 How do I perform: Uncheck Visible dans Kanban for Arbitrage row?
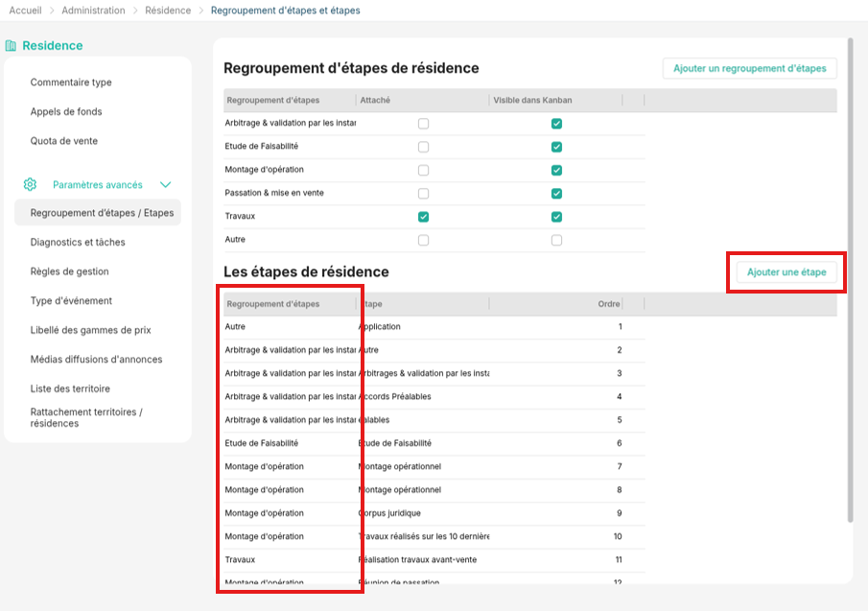tap(556, 124)
